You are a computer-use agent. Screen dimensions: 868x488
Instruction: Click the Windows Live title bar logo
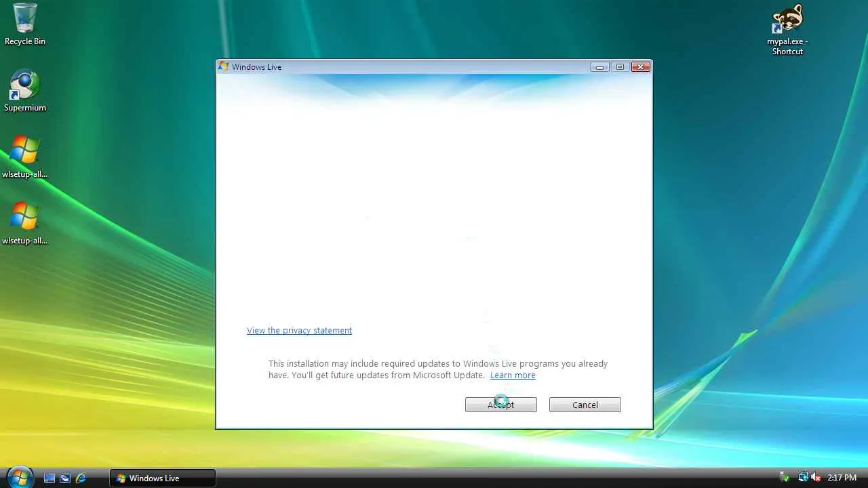point(223,66)
